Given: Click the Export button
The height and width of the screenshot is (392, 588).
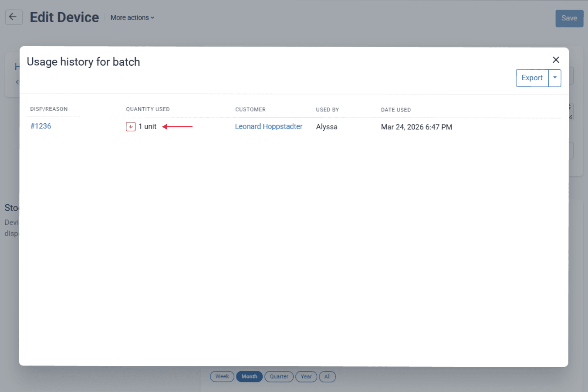Looking at the screenshot, I should click(532, 78).
